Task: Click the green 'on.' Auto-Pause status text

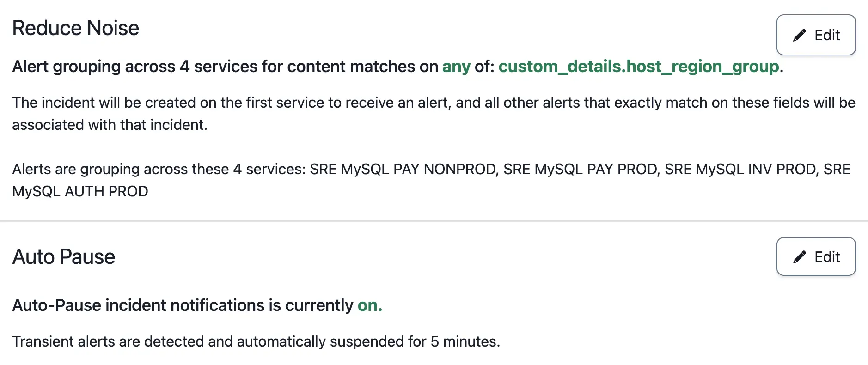Action: pos(370,305)
